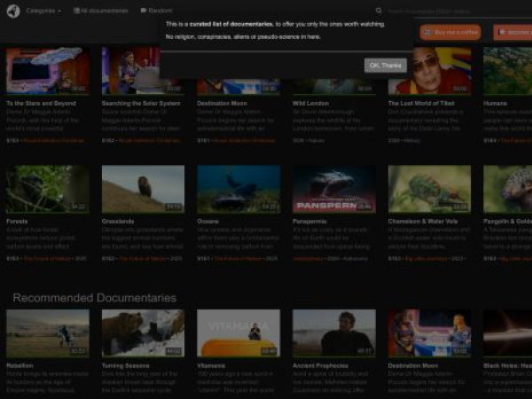Click the Wild London title link
Viewport: 532px width, 399px height.
[311, 103]
